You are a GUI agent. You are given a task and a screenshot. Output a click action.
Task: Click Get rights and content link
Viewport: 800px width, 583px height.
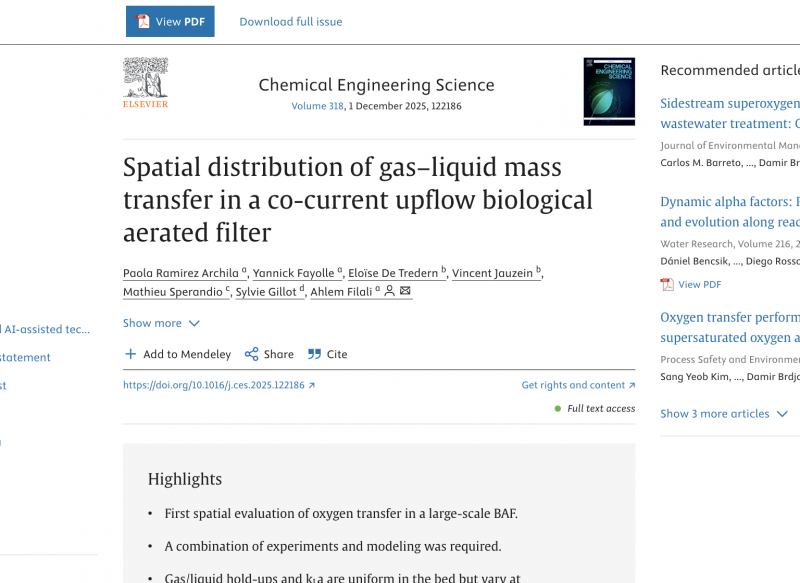tap(577, 385)
